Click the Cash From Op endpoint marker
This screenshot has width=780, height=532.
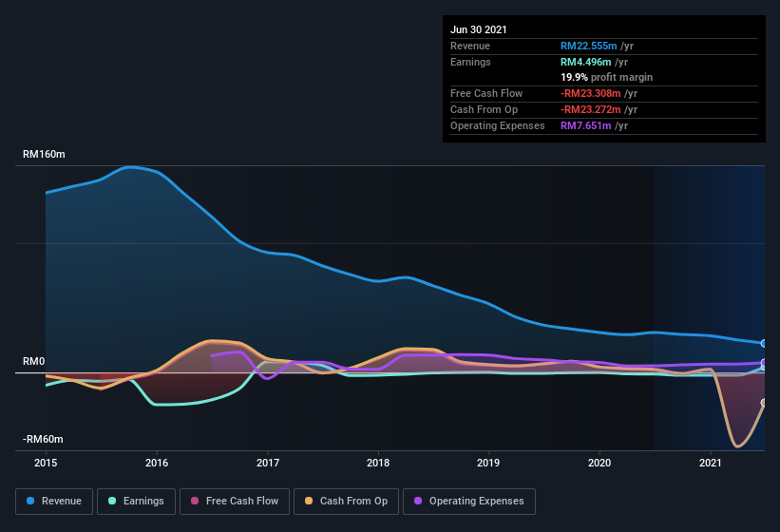(x=764, y=403)
